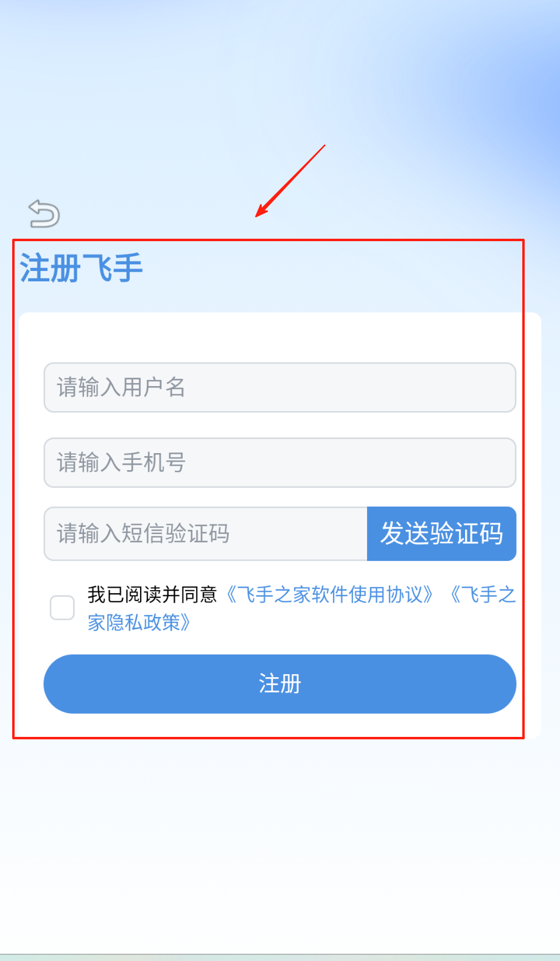The height and width of the screenshot is (961, 560).
Task: Select the wide blue 注册 pill button
Action: click(280, 684)
